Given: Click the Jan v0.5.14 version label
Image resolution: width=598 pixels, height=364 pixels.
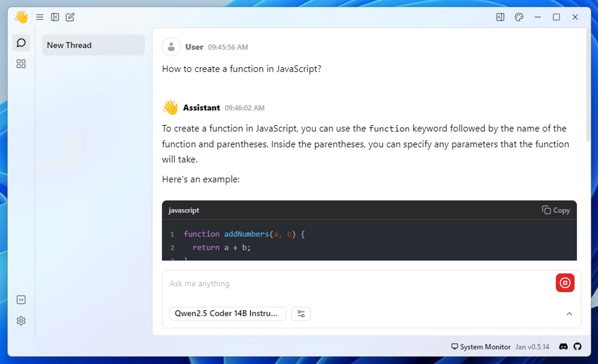Looking at the screenshot, I should pyautogui.click(x=533, y=347).
